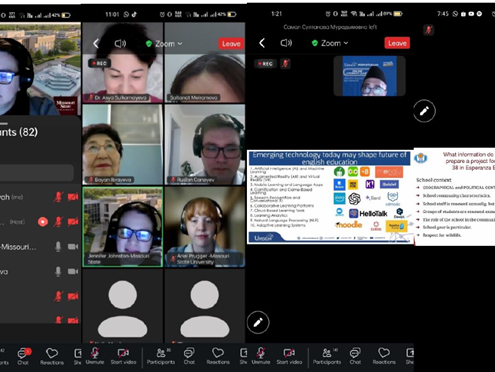Open Participants in the toolbar below the shared-slide screen
The width and height of the screenshot is (495, 372).
click(327, 356)
